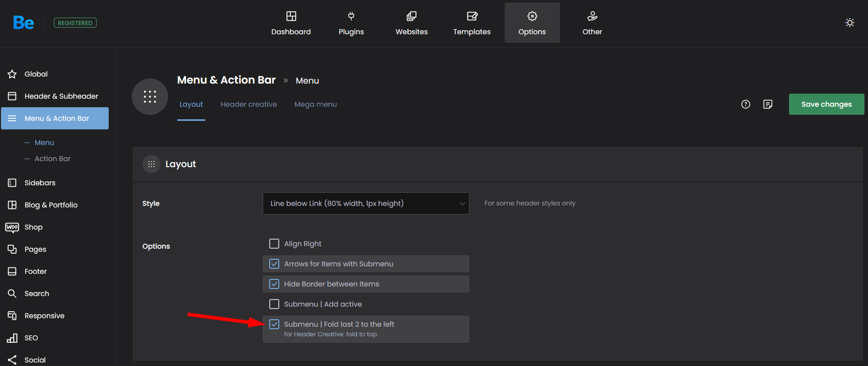Open the Shop section
Screen dimensions: 868x366
[x=34, y=227]
